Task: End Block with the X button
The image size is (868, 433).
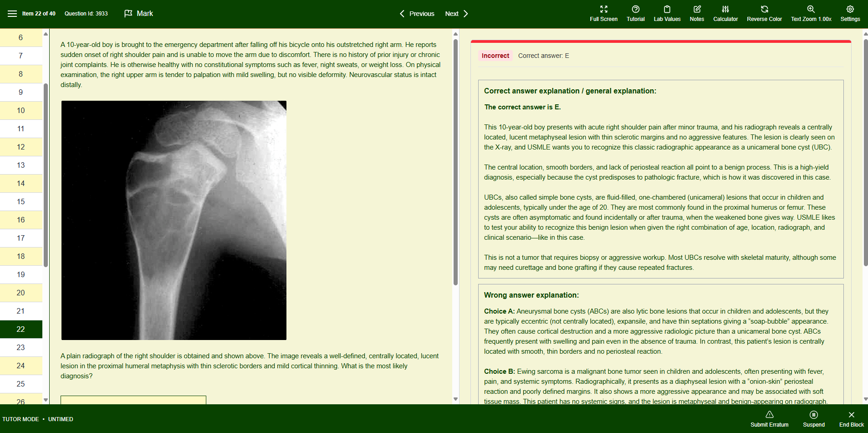Action: point(851,419)
